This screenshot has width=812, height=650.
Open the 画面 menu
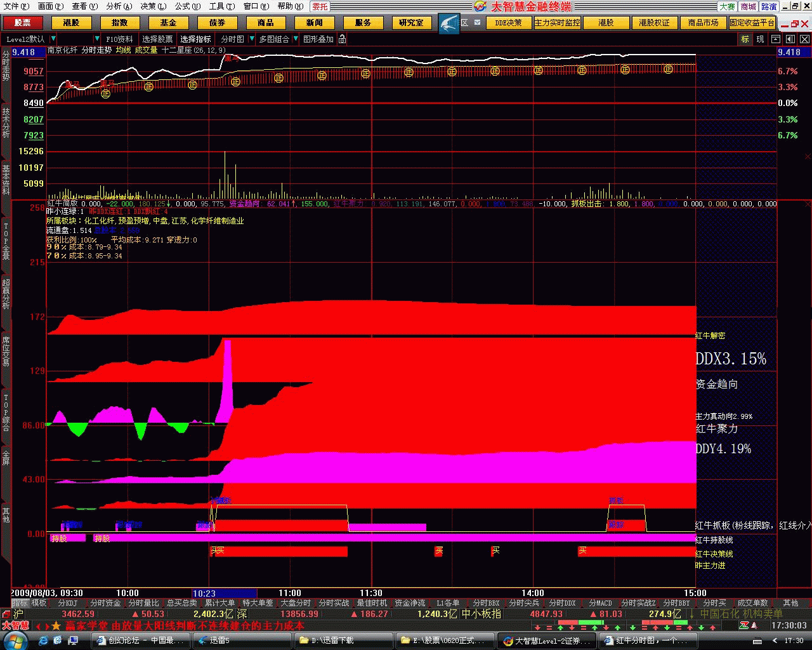[x=51, y=6]
